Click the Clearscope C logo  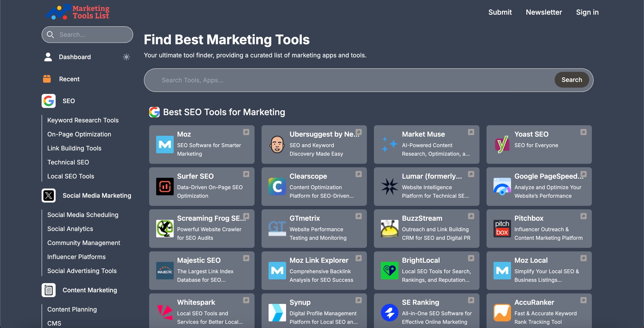[277, 187]
